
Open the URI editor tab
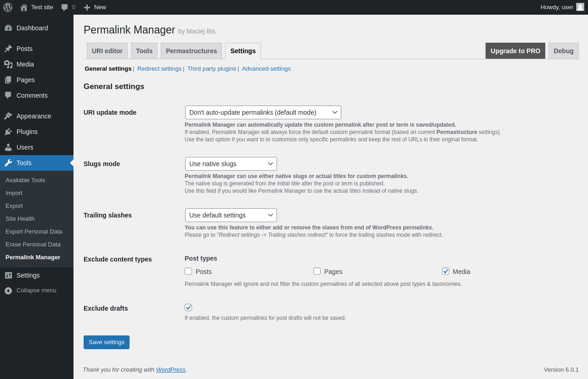(x=107, y=51)
